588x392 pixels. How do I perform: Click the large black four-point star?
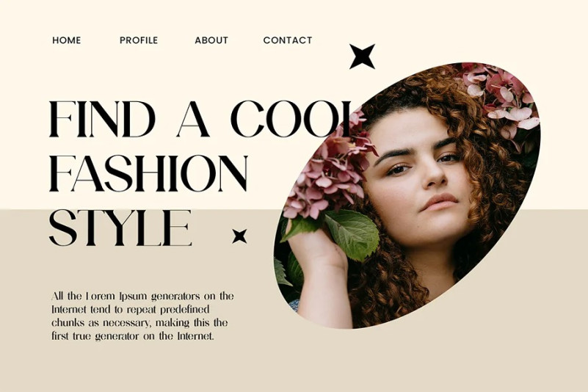point(362,57)
